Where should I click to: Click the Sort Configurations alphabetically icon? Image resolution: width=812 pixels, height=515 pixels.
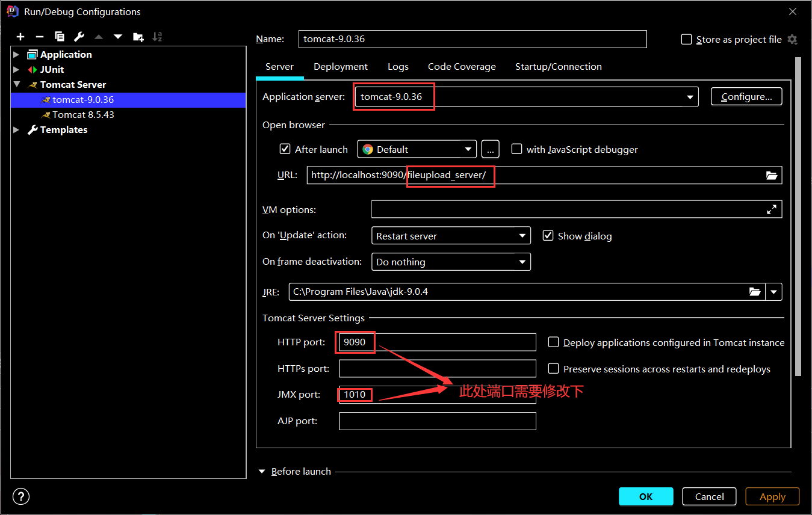coord(157,37)
